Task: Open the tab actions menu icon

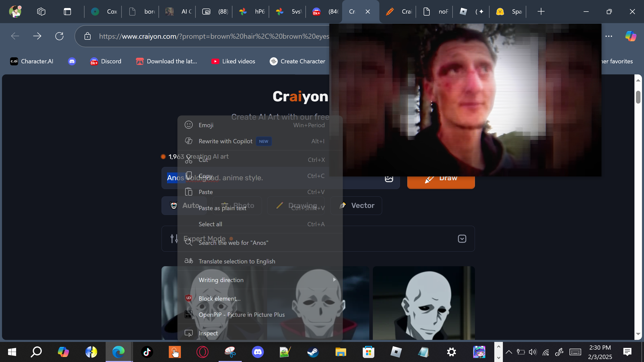Action: [67, 12]
